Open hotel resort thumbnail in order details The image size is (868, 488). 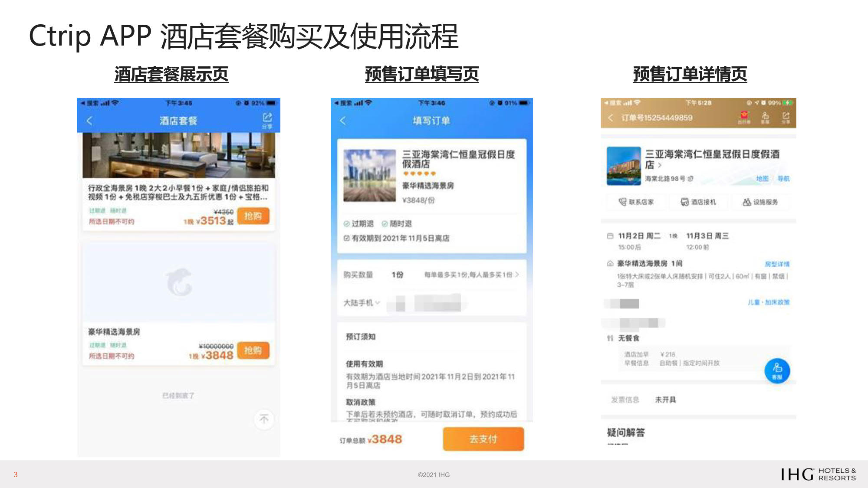click(624, 166)
